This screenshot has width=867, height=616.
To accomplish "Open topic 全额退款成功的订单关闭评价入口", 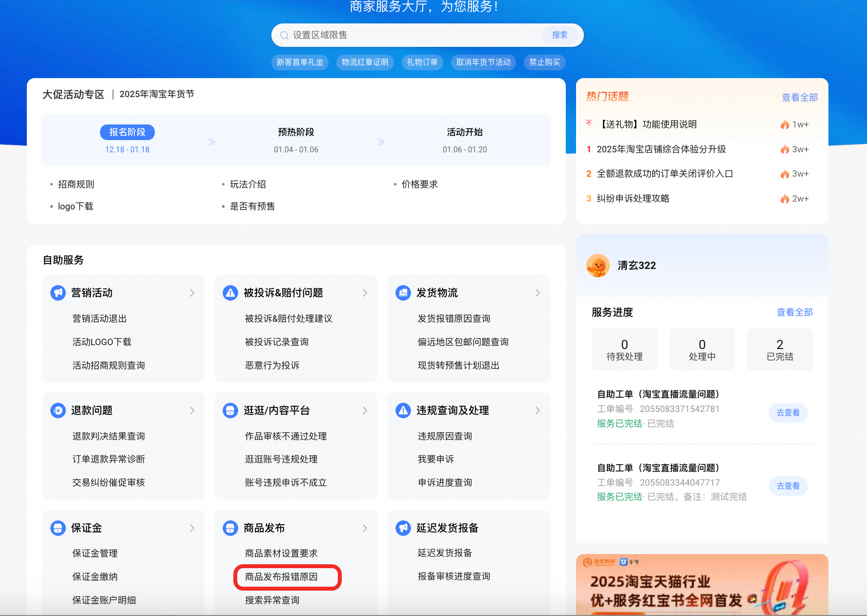I will tap(665, 174).
